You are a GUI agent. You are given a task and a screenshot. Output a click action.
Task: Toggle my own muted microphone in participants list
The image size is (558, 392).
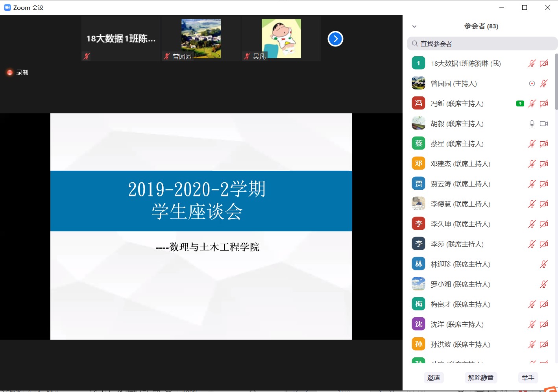point(532,63)
